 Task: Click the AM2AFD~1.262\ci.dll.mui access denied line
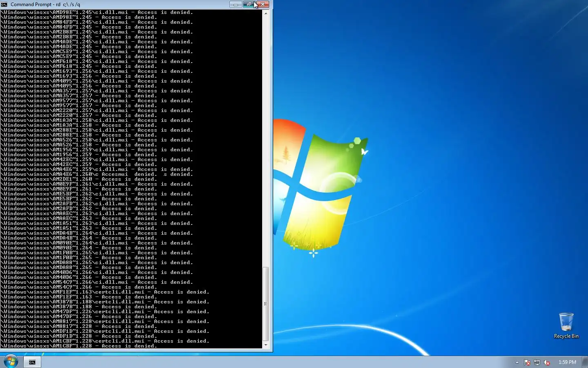(97, 204)
